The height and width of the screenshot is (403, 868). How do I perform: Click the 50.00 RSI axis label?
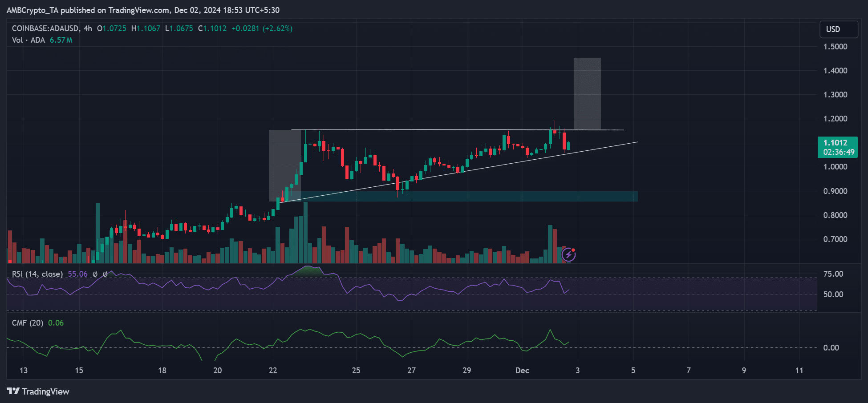[833, 294]
